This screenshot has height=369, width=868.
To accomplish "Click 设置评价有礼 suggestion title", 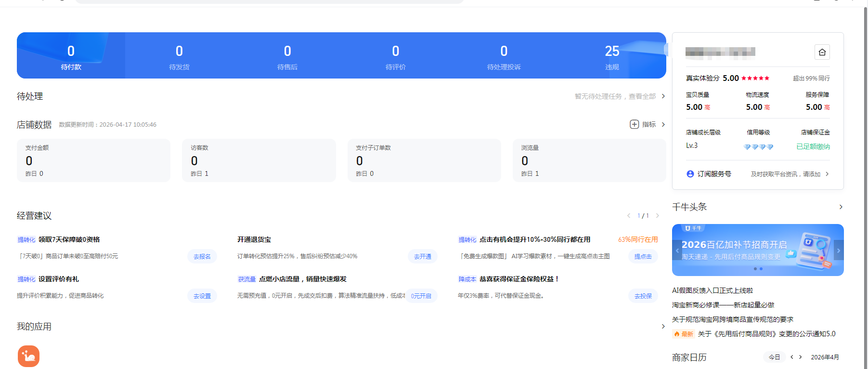I will 58,279.
